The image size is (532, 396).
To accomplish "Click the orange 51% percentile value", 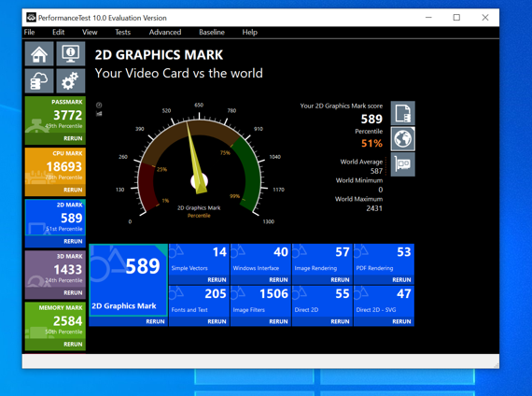I will click(371, 143).
